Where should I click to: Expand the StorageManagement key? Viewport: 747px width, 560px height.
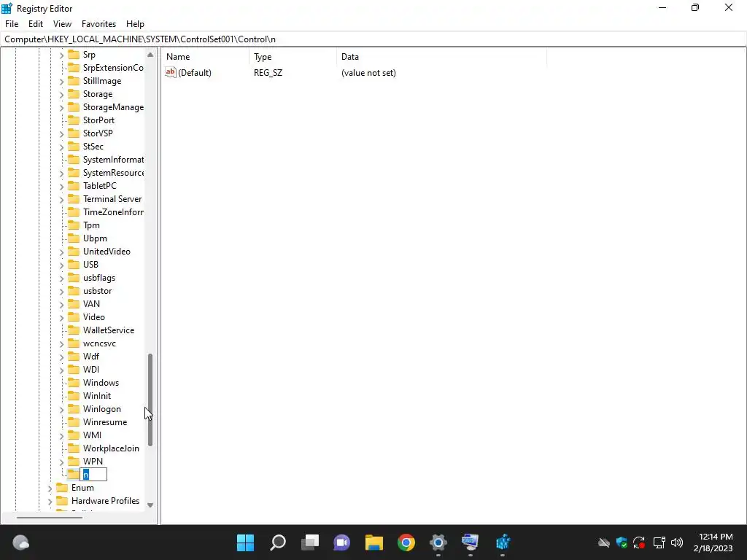point(61,108)
